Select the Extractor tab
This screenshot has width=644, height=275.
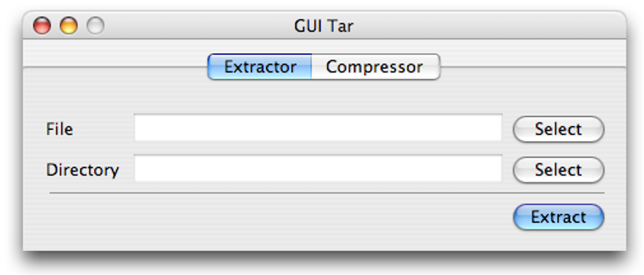[260, 67]
